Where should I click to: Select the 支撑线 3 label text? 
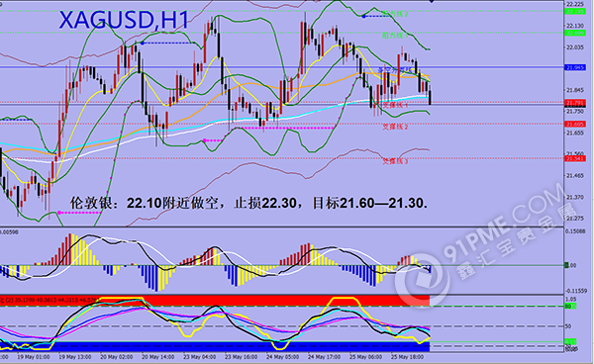point(395,161)
